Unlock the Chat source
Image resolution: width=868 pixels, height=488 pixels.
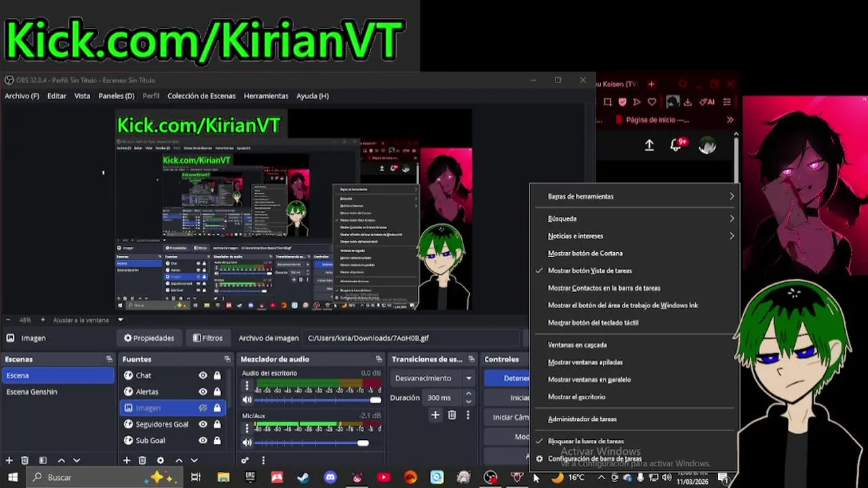click(217, 375)
